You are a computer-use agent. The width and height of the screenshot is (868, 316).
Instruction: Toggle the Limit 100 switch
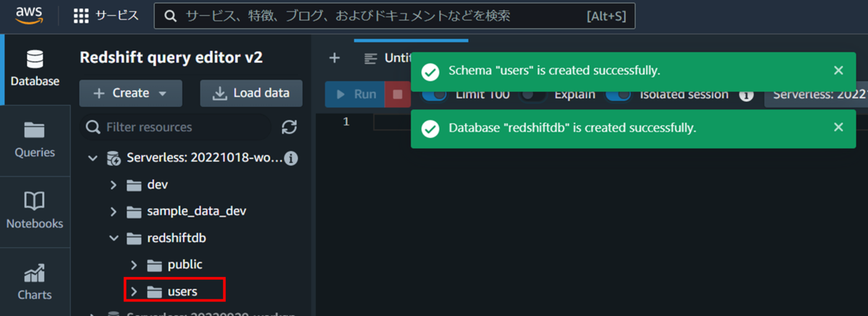(434, 95)
